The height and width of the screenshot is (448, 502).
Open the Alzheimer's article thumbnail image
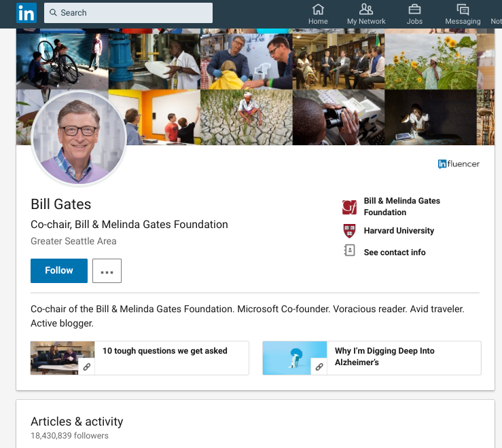(x=295, y=358)
